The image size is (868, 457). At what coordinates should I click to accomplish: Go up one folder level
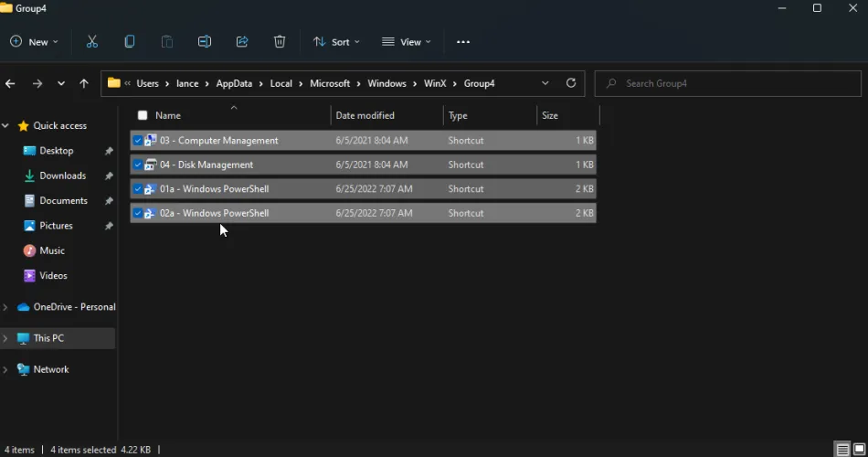[x=84, y=83]
